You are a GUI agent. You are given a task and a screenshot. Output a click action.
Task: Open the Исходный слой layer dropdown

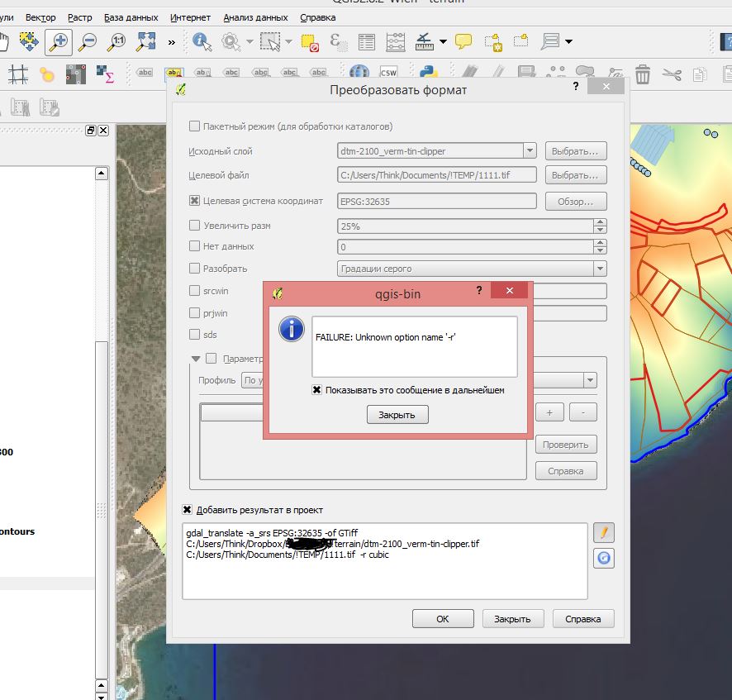529,151
